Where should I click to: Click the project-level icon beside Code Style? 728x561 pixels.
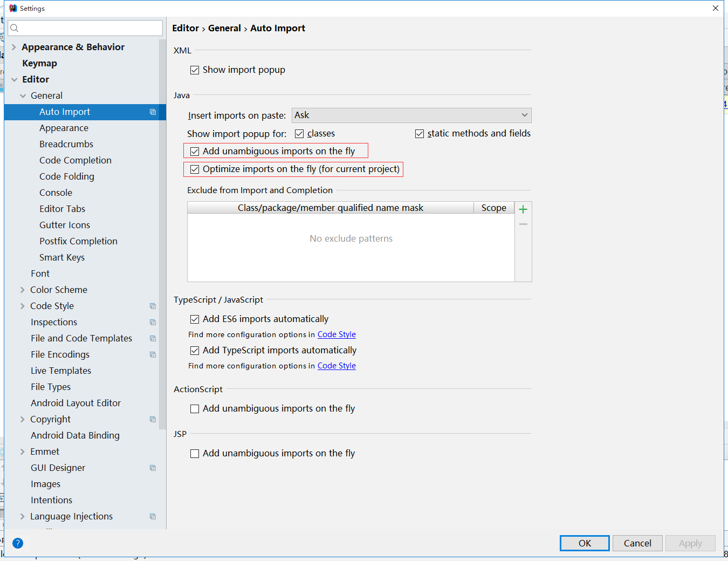[x=153, y=306]
